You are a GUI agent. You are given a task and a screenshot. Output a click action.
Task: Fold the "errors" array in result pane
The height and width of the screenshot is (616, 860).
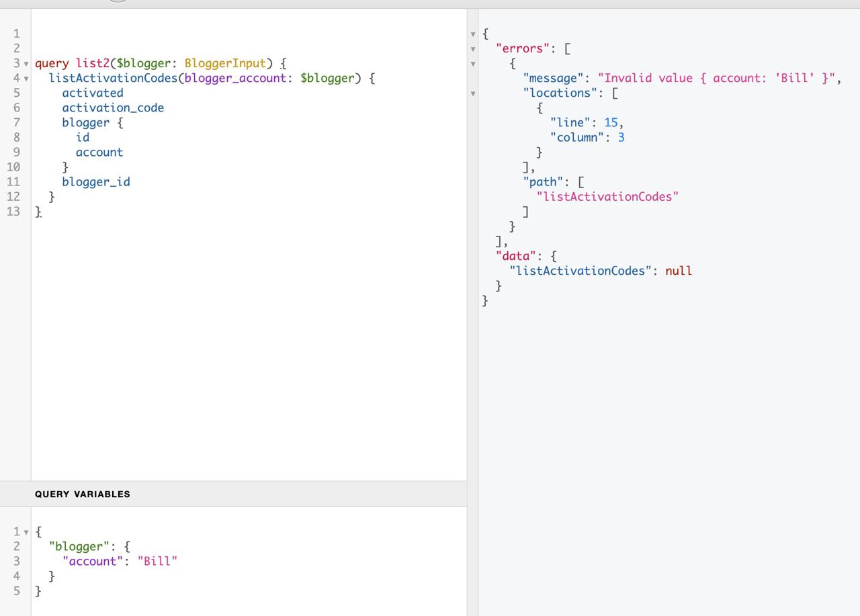[473, 49]
